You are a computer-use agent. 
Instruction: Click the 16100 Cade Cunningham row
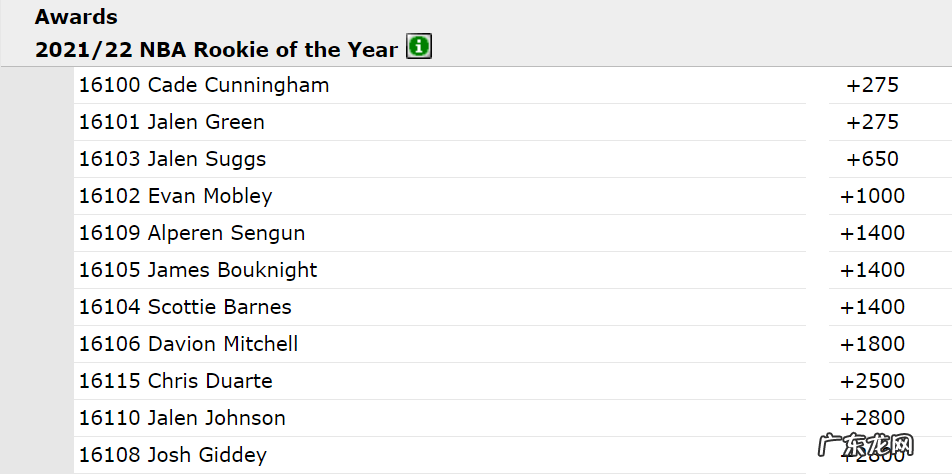pos(204,85)
